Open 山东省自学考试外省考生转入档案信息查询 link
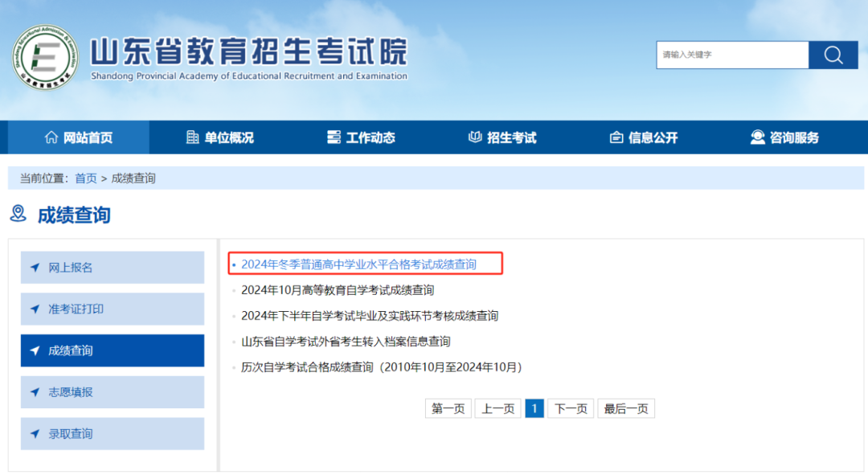This screenshot has height=475, width=868. 346,342
